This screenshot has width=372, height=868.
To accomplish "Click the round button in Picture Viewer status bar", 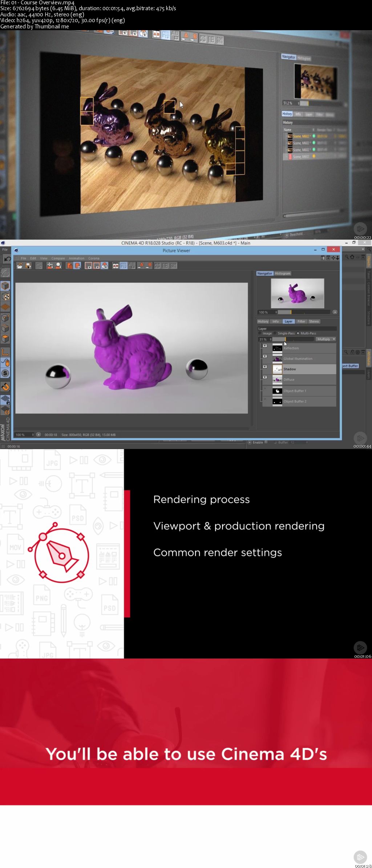I will coord(39,435).
